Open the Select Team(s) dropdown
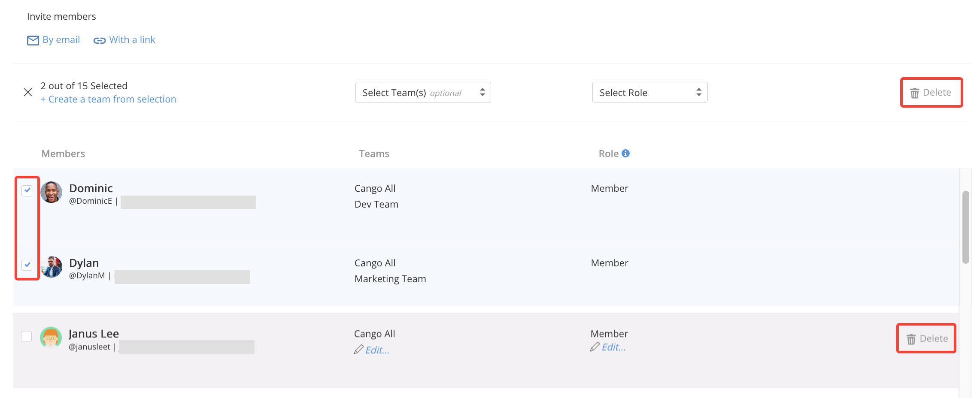The height and width of the screenshot is (398, 980). pos(423,92)
